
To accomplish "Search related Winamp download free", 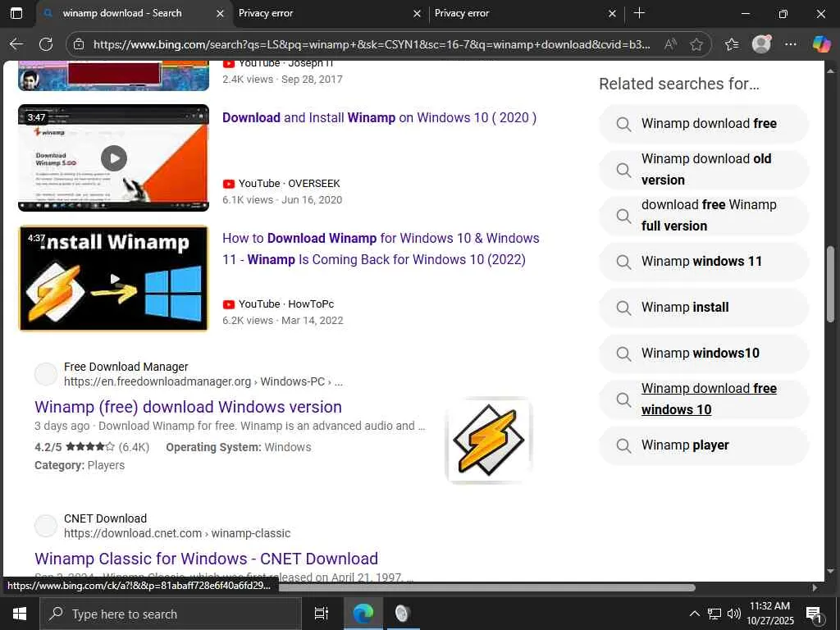I will click(x=703, y=124).
